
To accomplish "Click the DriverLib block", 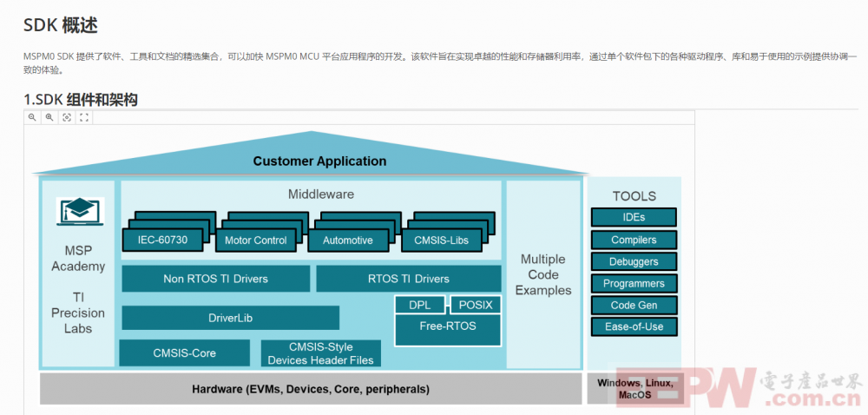I will click(230, 318).
